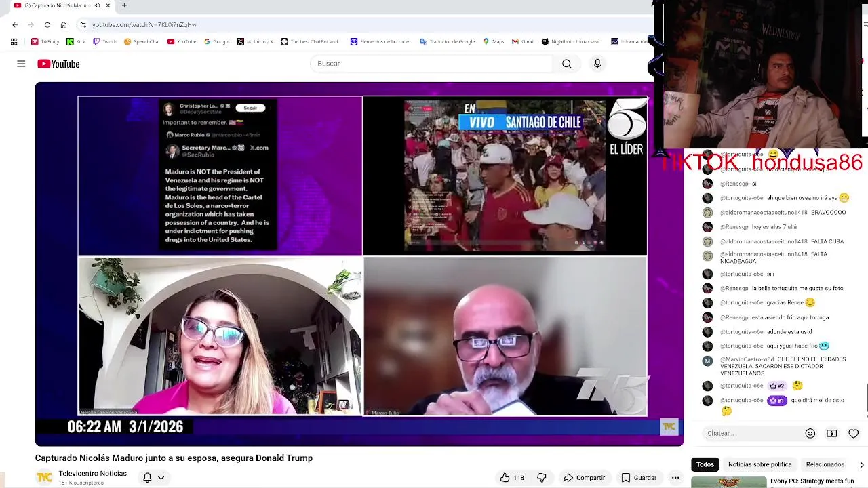This screenshot has width=868, height=488.
Task: Open Evony PC recommended video thumbnail
Action: (728, 483)
